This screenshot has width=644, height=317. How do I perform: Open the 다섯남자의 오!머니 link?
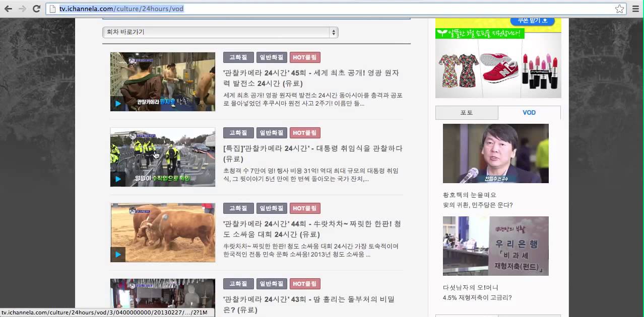[471, 287]
